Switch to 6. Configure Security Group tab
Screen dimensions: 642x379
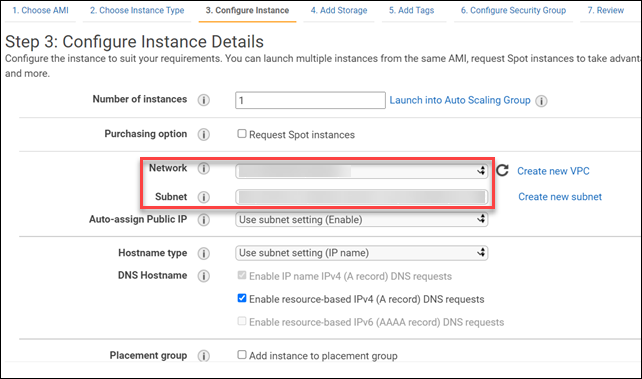pos(513,10)
